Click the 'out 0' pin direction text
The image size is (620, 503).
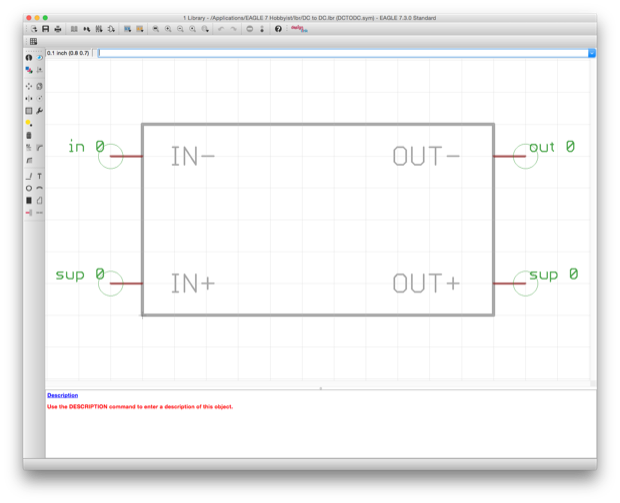click(x=552, y=147)
